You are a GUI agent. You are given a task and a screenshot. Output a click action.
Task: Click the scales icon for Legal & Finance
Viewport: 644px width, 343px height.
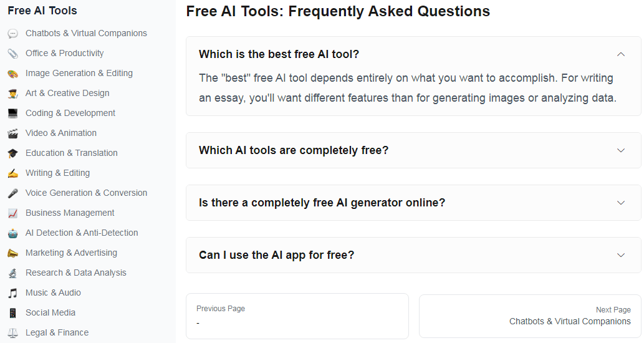pos(12,333)
